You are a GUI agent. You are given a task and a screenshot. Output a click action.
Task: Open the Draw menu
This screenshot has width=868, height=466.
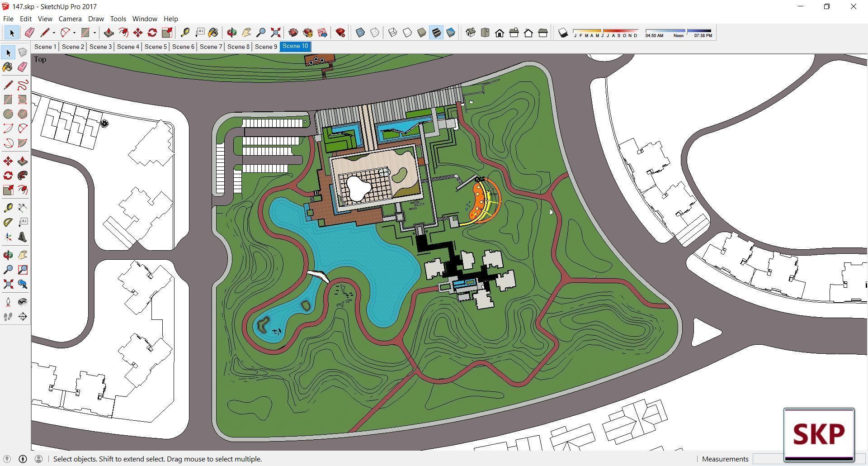[x=96, y=19]
